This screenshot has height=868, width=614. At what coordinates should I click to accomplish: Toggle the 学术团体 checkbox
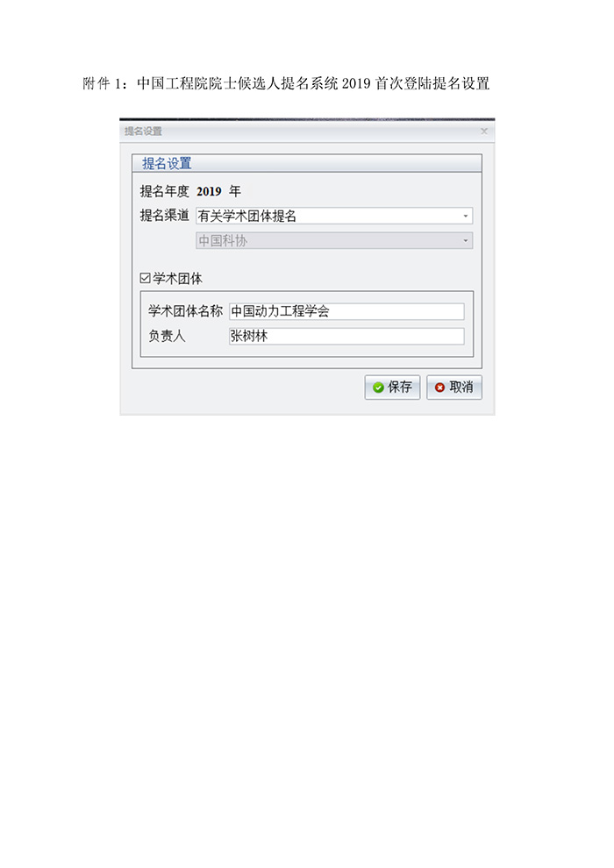pyautogui.click(x=145, y=278)
